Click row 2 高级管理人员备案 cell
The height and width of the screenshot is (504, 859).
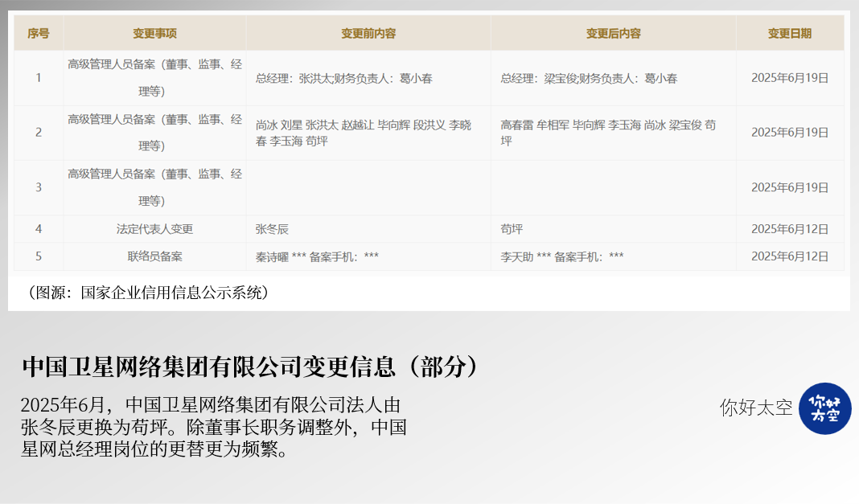pos(155,133)
